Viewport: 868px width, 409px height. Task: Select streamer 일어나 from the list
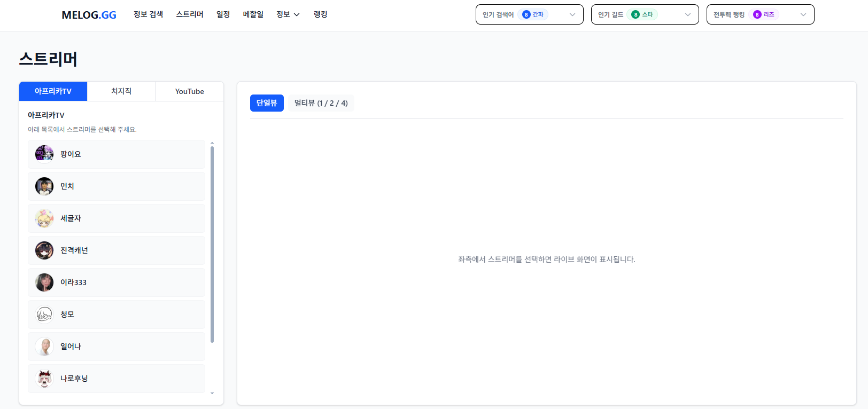117,347
